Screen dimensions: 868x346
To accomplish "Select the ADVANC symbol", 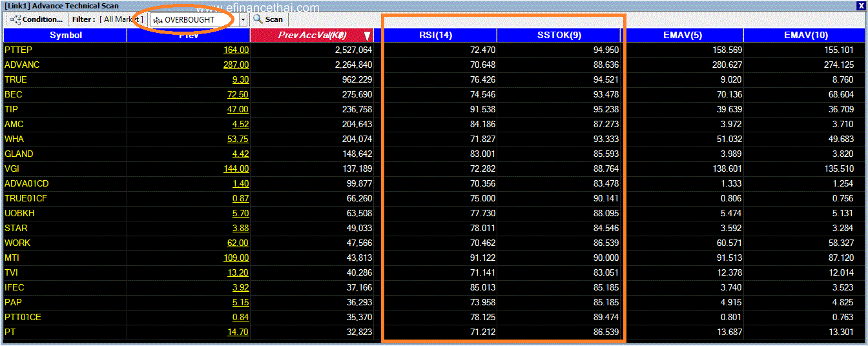I will [x=22, y=65].
